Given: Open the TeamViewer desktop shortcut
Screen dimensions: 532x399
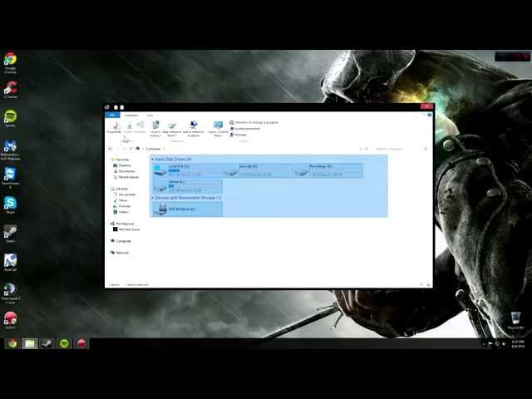Looking at the screenshot, I should 10,178.
